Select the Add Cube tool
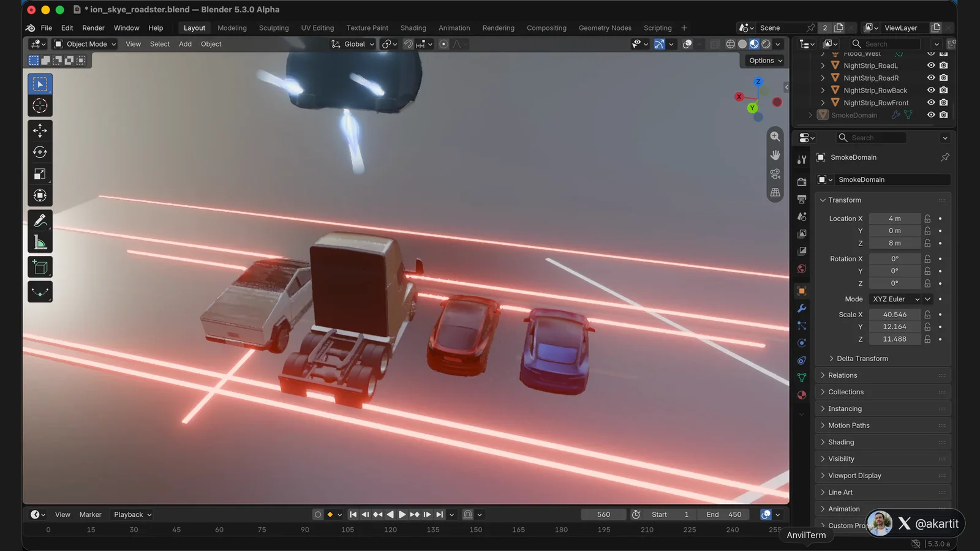This screenshot has height=551, width=980. [x=40, y=267]
